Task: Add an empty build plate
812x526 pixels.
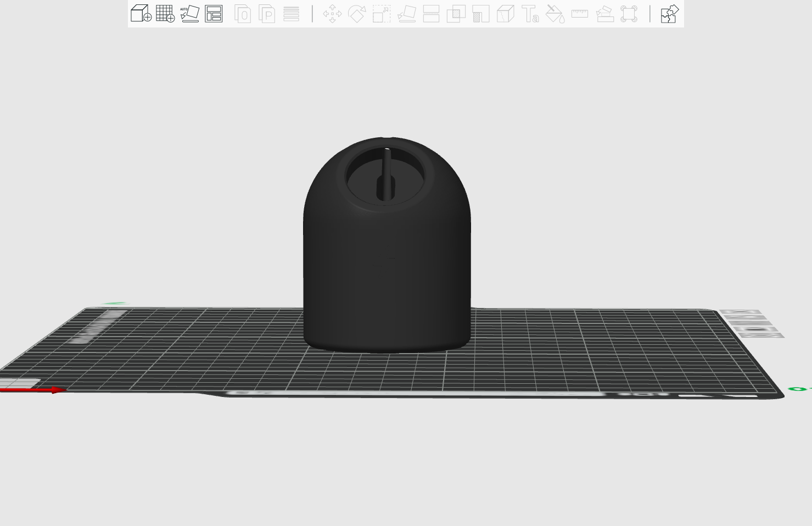Action: coord(166,14)
